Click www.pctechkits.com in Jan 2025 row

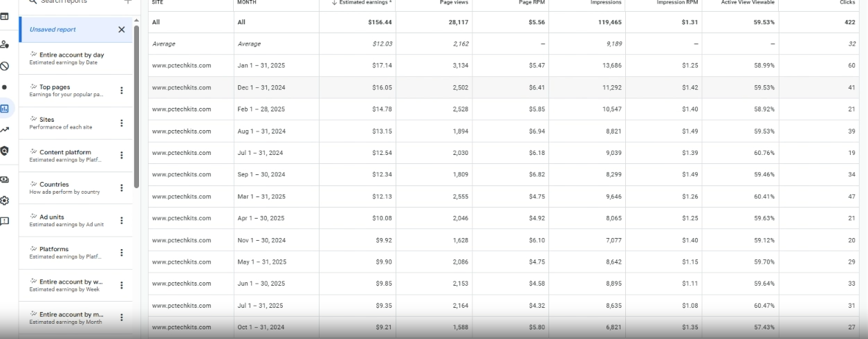(x=181, y=66)
